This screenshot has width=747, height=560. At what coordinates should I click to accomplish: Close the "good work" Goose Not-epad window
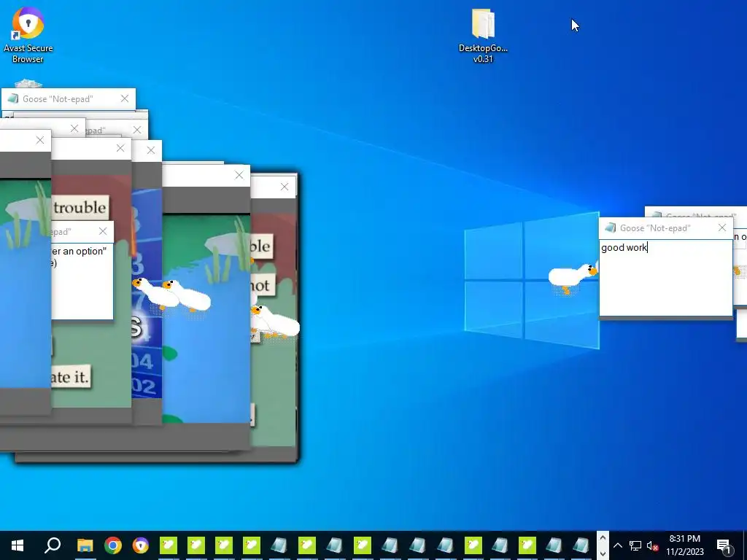(x=722, y=227)
